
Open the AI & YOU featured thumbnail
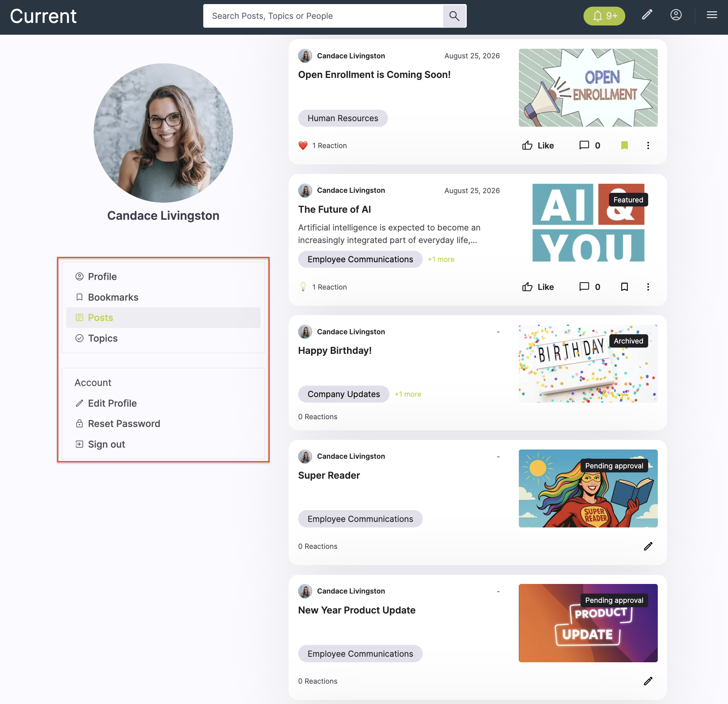click(x=588, y=222)
